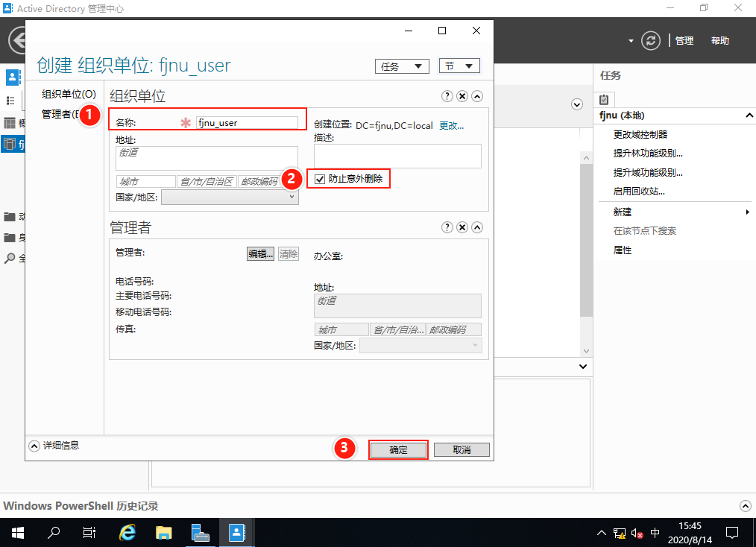756x547 pixels.
Task: Click the user icon at the top of the left sidebar
Action: coord(13,77)
